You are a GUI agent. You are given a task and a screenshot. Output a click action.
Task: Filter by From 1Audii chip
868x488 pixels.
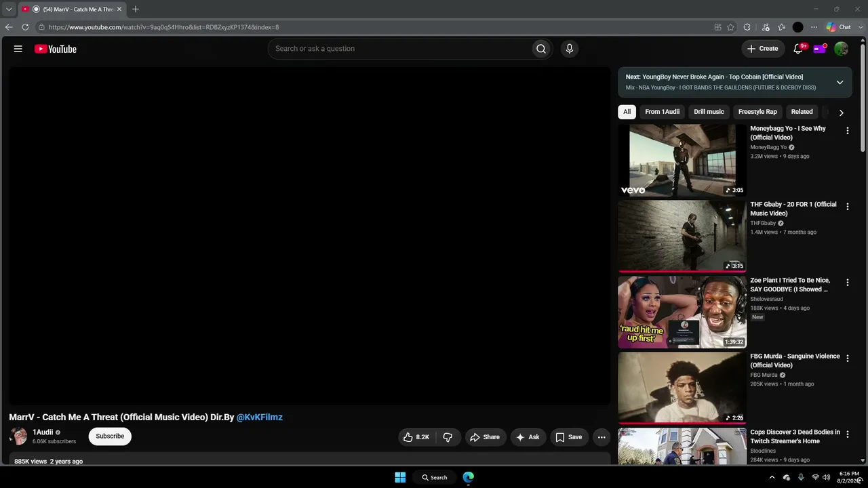point(662,112)
